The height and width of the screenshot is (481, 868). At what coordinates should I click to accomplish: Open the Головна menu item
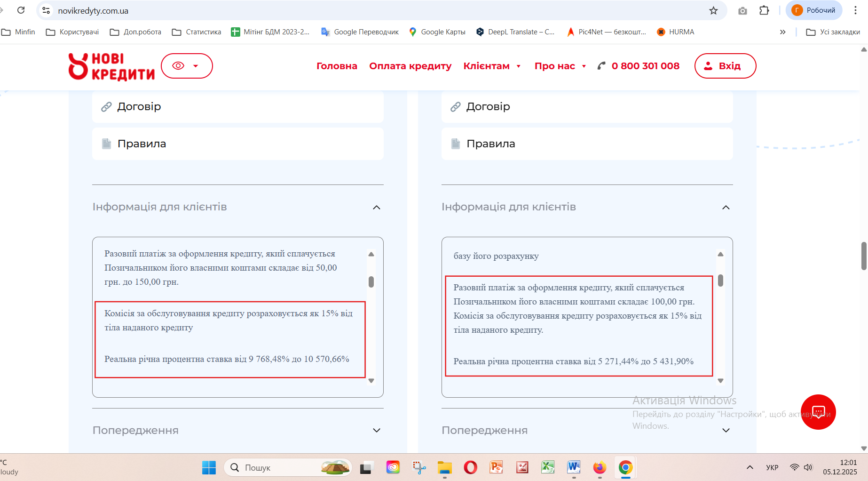pos(337,66)
